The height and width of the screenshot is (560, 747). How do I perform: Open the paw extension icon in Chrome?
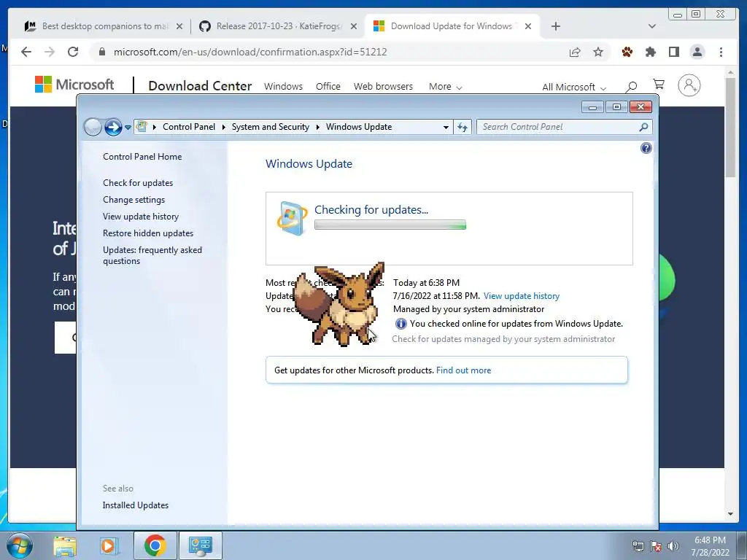[627, 52]
